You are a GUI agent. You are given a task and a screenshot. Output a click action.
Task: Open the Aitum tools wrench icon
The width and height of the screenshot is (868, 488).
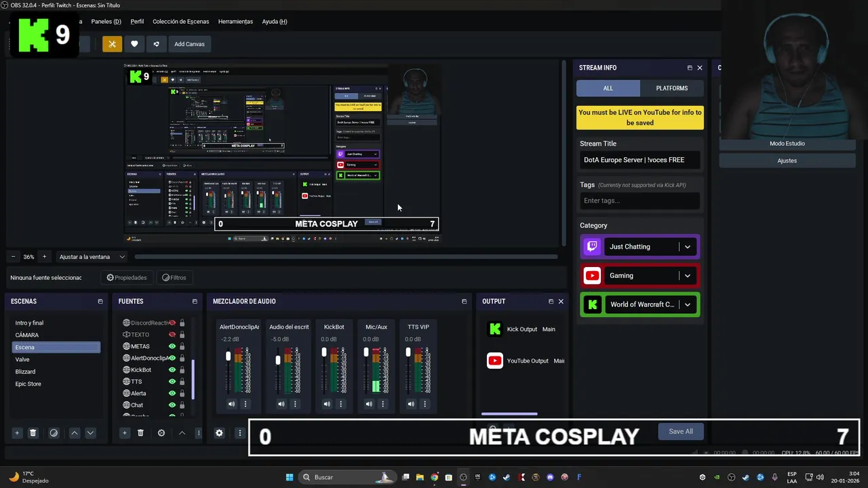click(112, 44)
